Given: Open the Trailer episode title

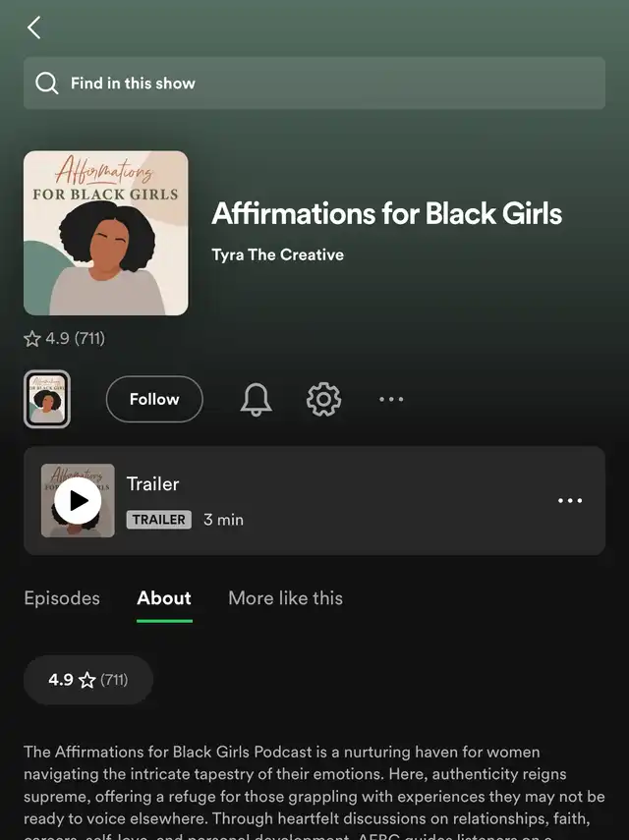Looking at the screenshot, I should coord(152,483).
